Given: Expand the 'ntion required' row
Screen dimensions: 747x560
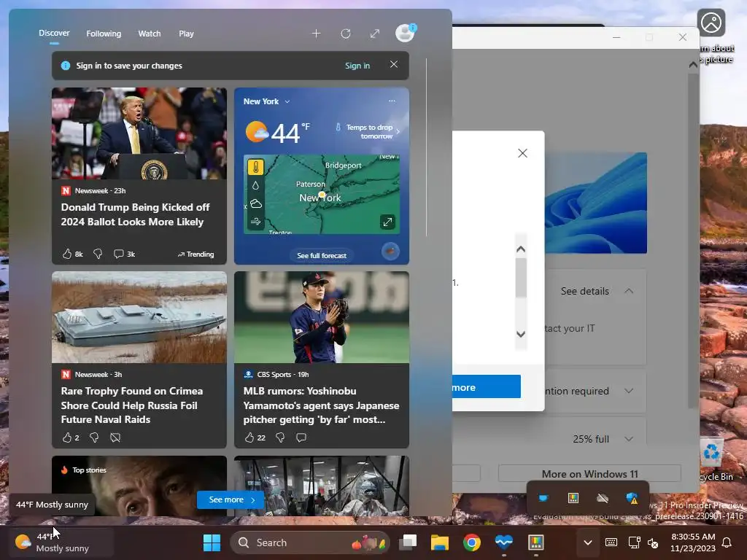Looking at the screenshot, I should tap(628, 391).
